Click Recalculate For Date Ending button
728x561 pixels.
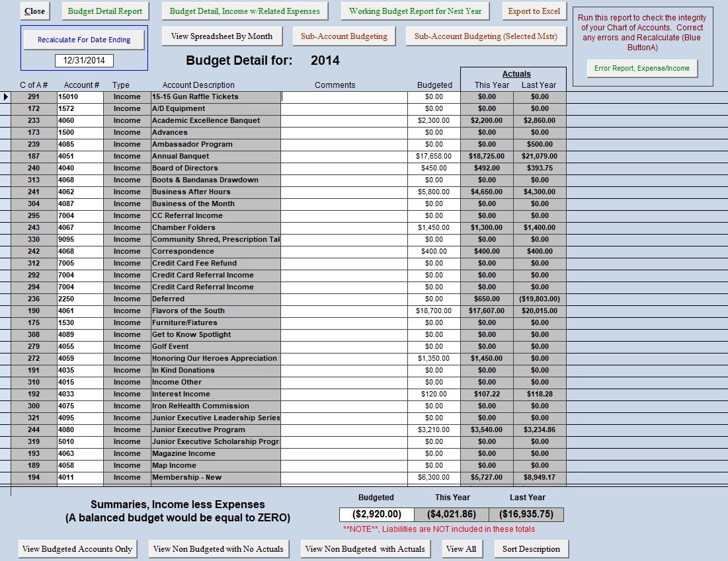tap(84, 40)
